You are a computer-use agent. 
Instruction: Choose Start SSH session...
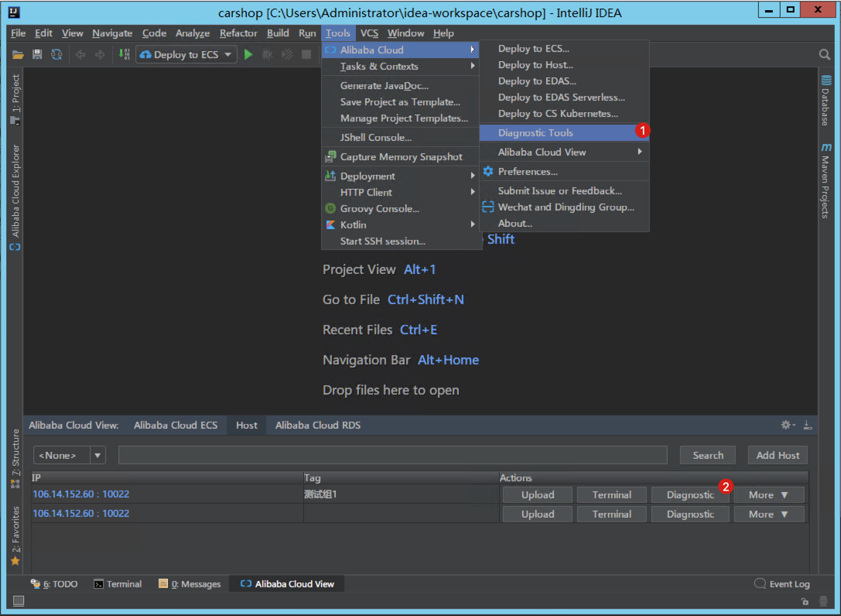point(400,241)
